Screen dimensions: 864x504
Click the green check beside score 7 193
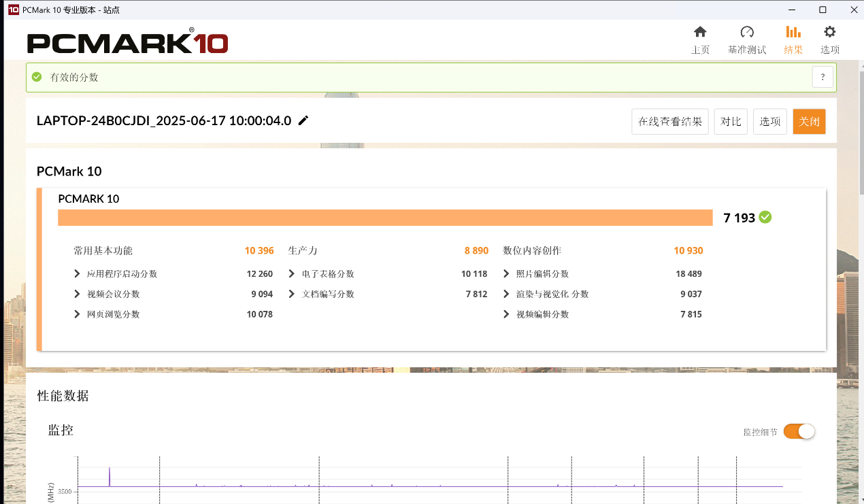click(x=765, y=217)
